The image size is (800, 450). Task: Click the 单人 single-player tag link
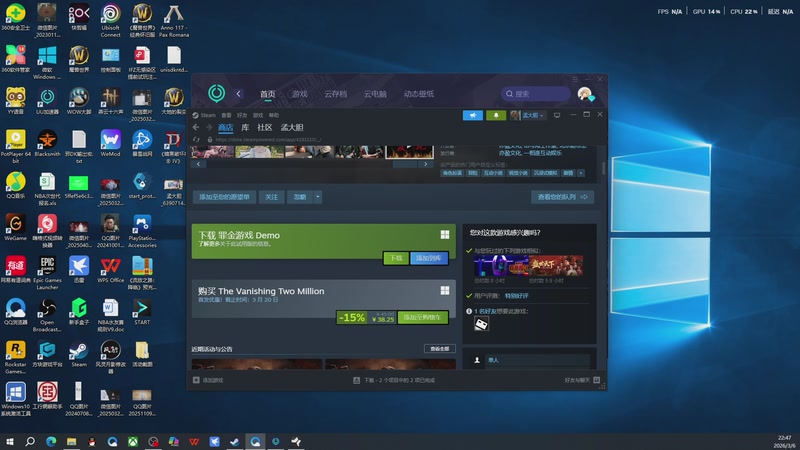tap(493, 360)
